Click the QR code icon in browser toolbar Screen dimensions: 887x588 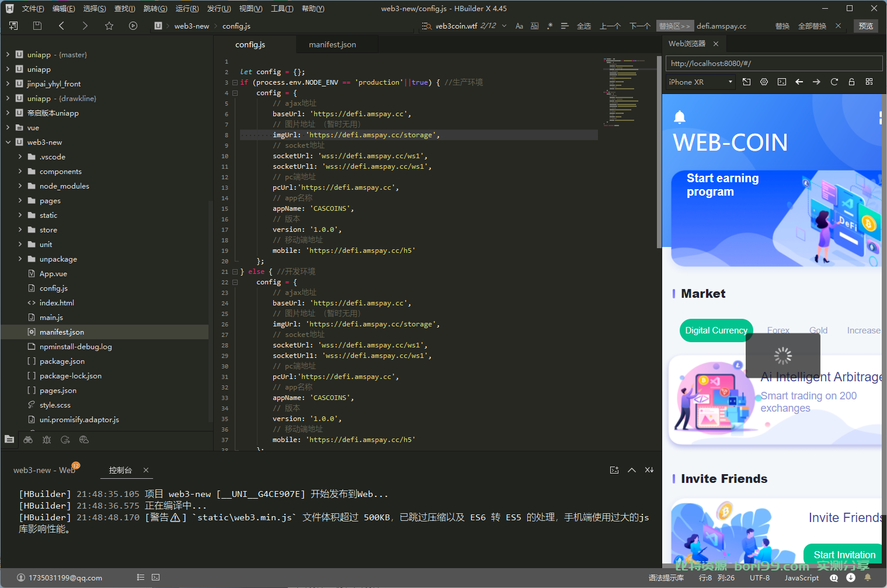pyautogui.click(x=869, y=82)
